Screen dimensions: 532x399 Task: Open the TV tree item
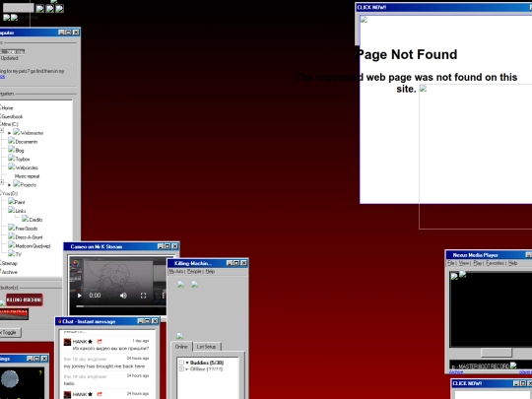[x=15, y=254]
